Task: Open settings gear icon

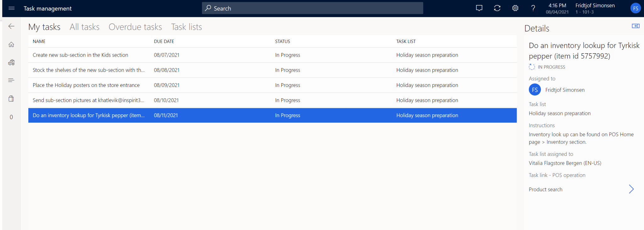Action: pyautogui.click(x=515, y=8)
